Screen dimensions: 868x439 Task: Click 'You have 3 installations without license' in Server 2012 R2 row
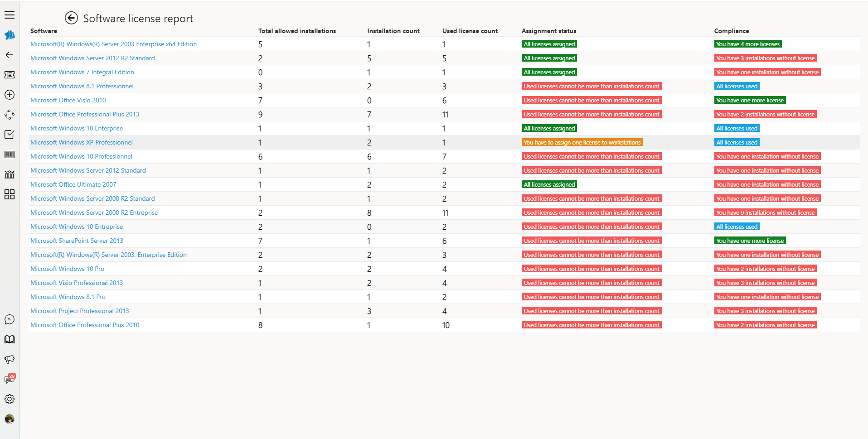[x=765, y=58]
